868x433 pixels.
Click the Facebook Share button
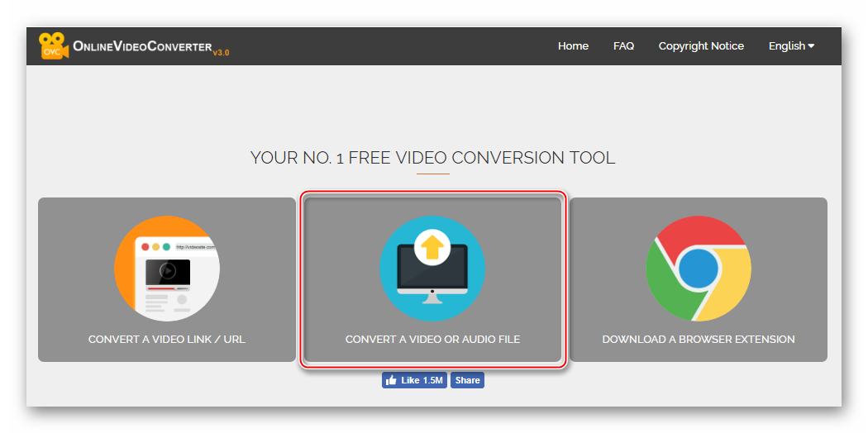click(x=467, y=380)
